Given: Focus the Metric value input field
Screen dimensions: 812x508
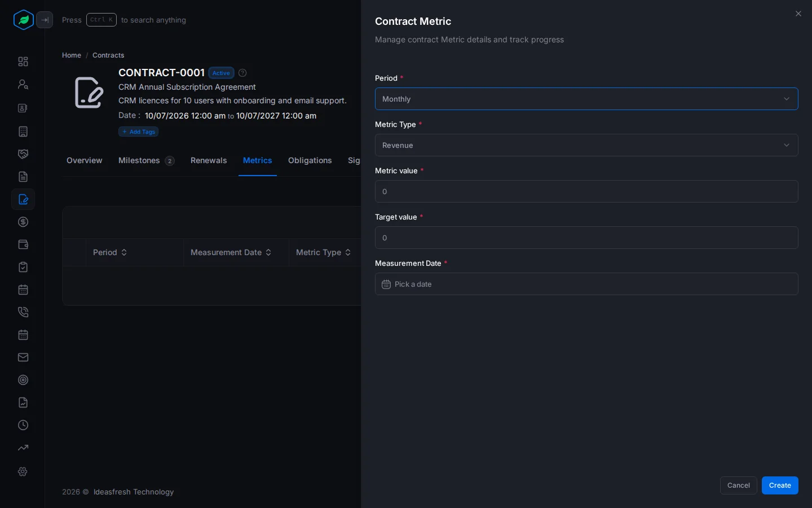Looking at the screenshot, I should click(x=586, y=191).
